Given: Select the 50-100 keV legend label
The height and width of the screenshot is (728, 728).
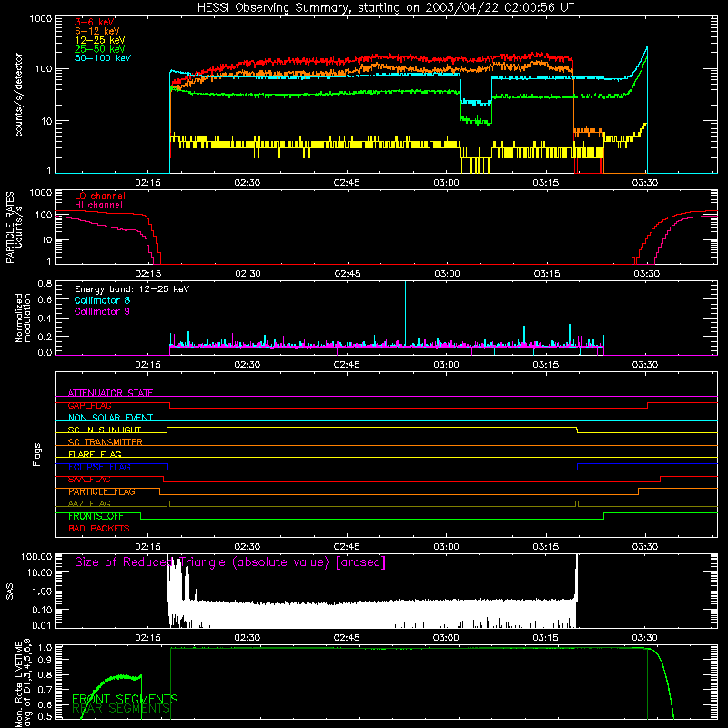Looking at the screenshot, I should point(103,57).
